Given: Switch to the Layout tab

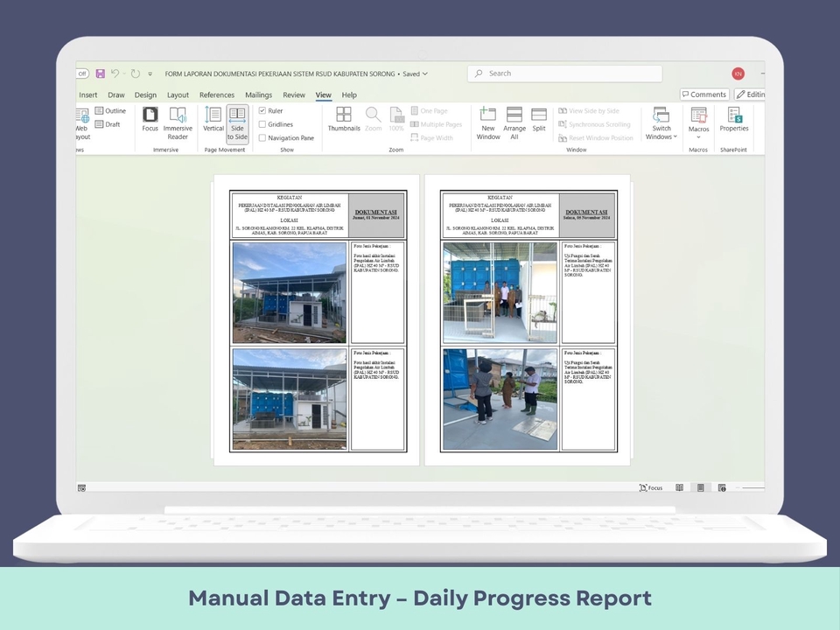Looking at the screenshot, I should pyautogui.click(x=178, y=95).
